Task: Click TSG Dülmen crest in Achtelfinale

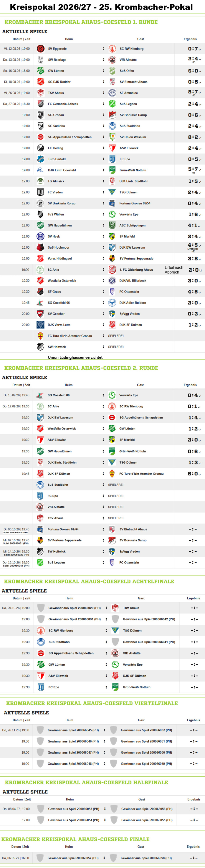Action: click(115, 630)
